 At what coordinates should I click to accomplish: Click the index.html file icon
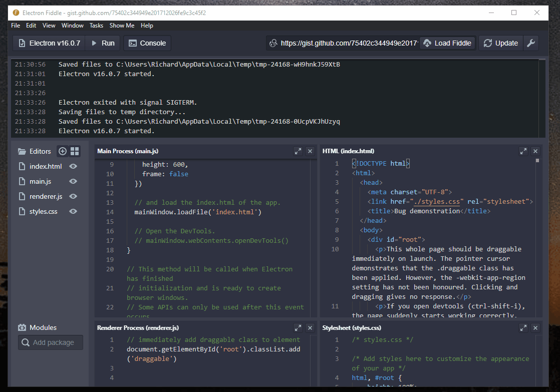(22, 166)
